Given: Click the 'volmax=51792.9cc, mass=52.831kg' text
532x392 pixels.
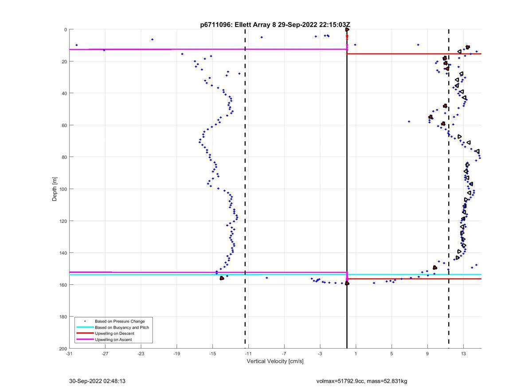Looking at the screenshot, I should [x=362, y=381].
